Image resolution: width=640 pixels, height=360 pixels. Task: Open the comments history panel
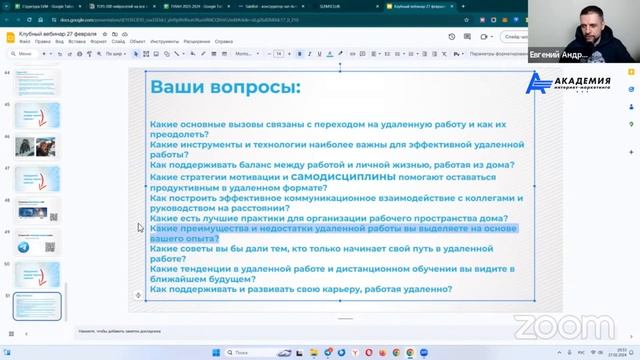click(467, 37)
